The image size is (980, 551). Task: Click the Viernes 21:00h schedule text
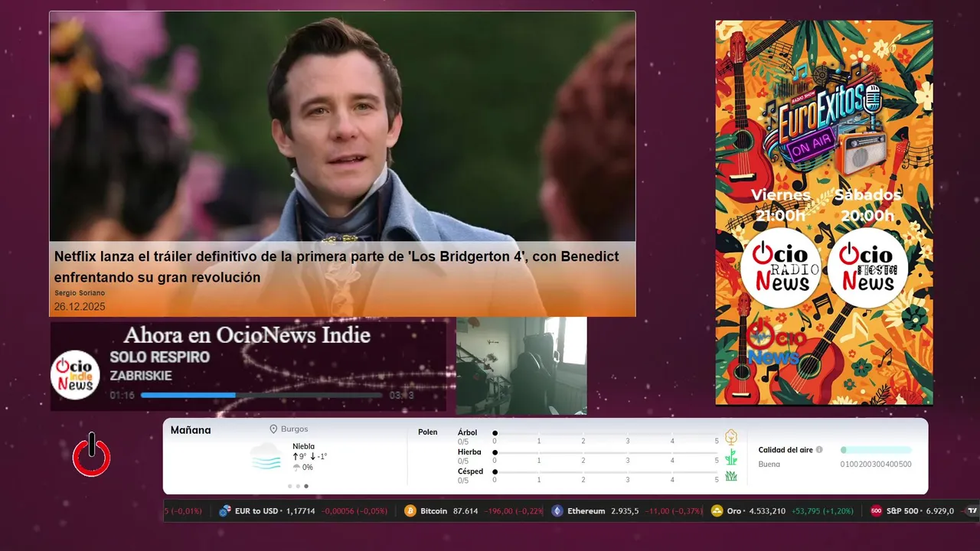click(x=780, y=204)
